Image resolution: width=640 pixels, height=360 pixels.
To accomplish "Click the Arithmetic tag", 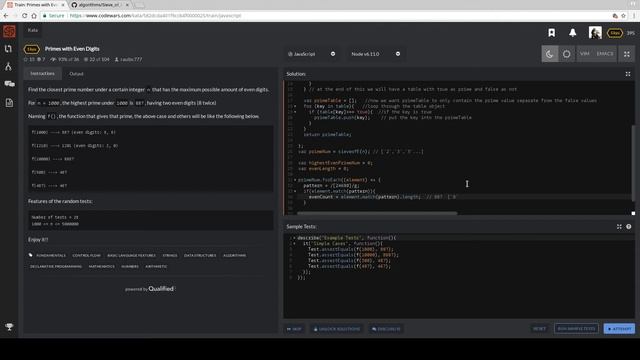I will (156, 267).
